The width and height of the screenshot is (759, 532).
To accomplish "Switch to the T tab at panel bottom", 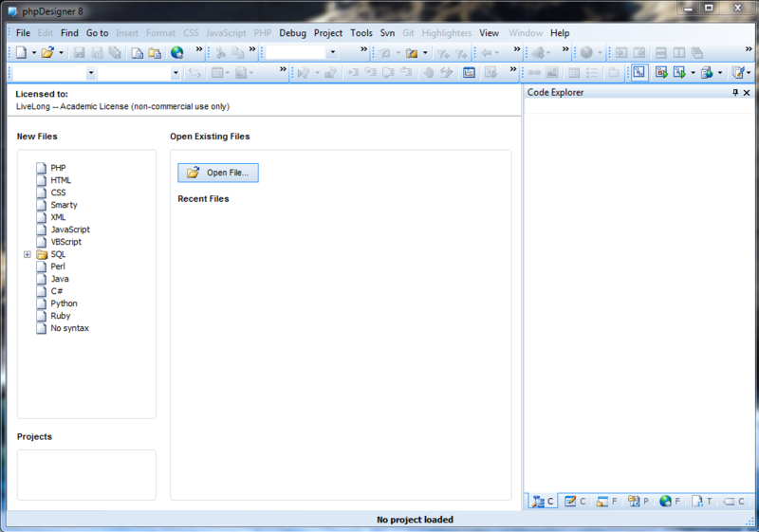I will pyautogui.click(x=702, y=502).
